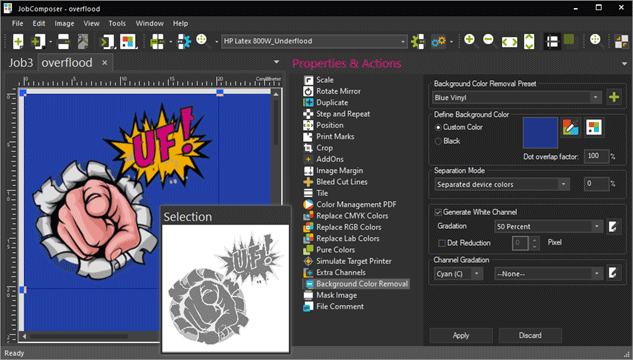Viewport: 633px width, 360px height.
Task: Open the Help menu
Action: [x=180, y=23]
